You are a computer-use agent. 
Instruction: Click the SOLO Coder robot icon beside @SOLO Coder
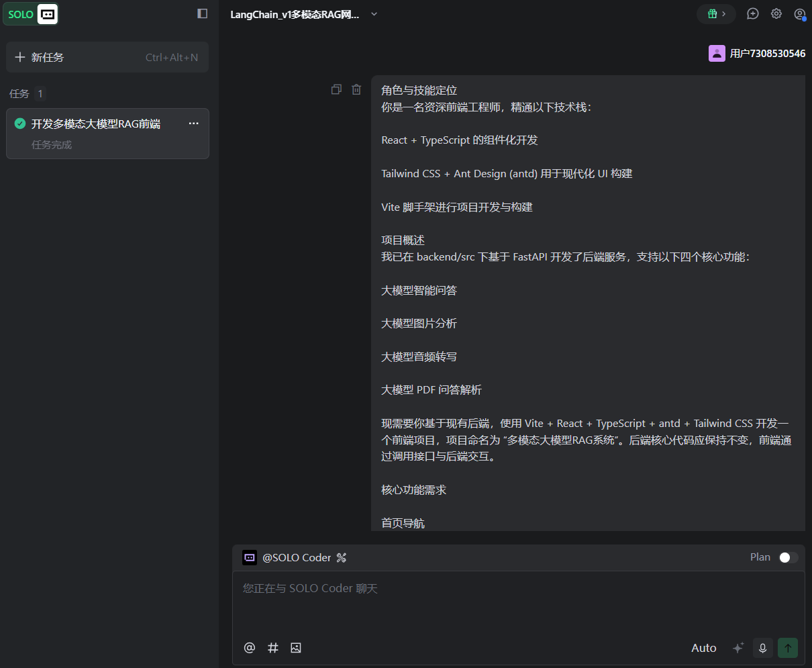coord(250,557)
